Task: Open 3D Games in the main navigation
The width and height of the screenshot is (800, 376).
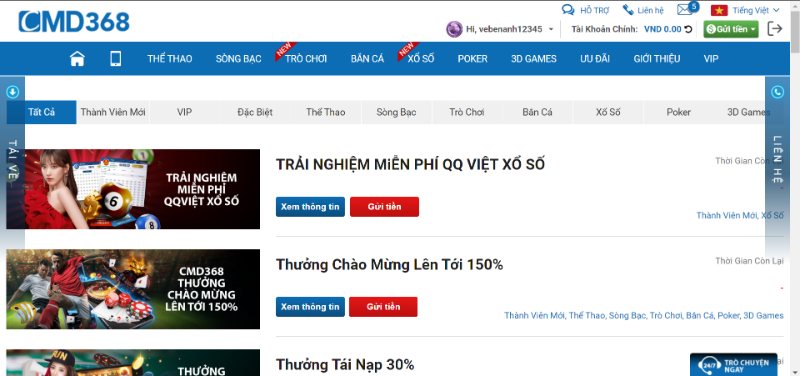Action: pos(534,59)
